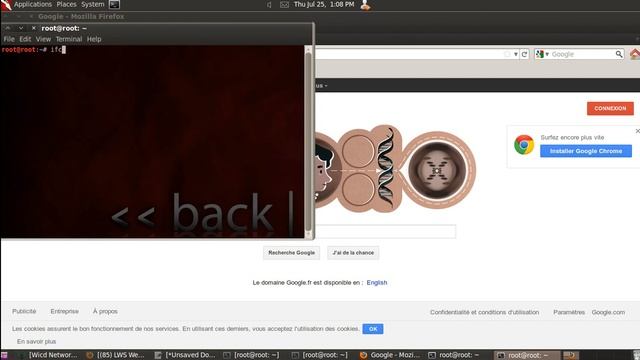This screenshot has width=640, height=360.
Task: Click the Installer Google Chrome button
Action: pos(586,151)
